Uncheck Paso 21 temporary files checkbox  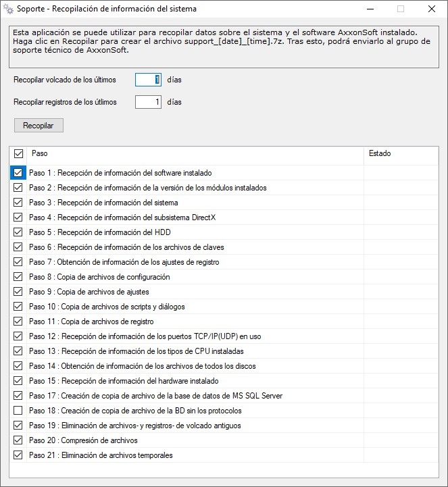(x=18, y=455)
